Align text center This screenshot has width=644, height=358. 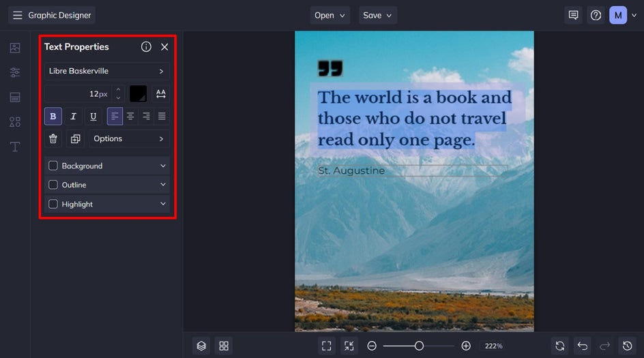pos(130,116)
